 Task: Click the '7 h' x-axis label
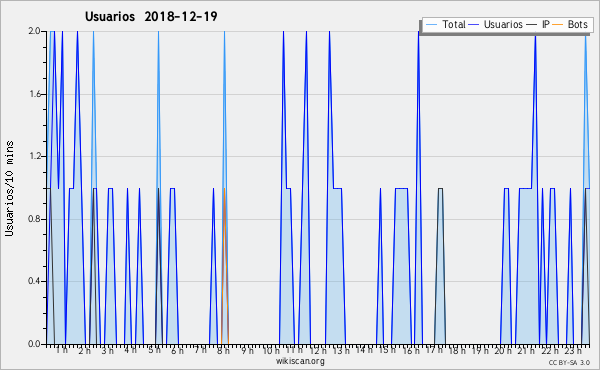pyautogui.click(x=200, y=350)
